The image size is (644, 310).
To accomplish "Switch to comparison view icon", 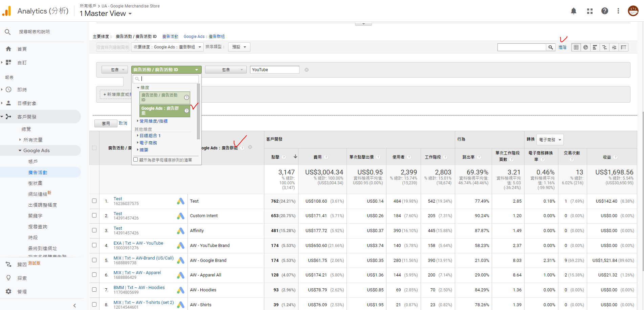I will [604, 47].
